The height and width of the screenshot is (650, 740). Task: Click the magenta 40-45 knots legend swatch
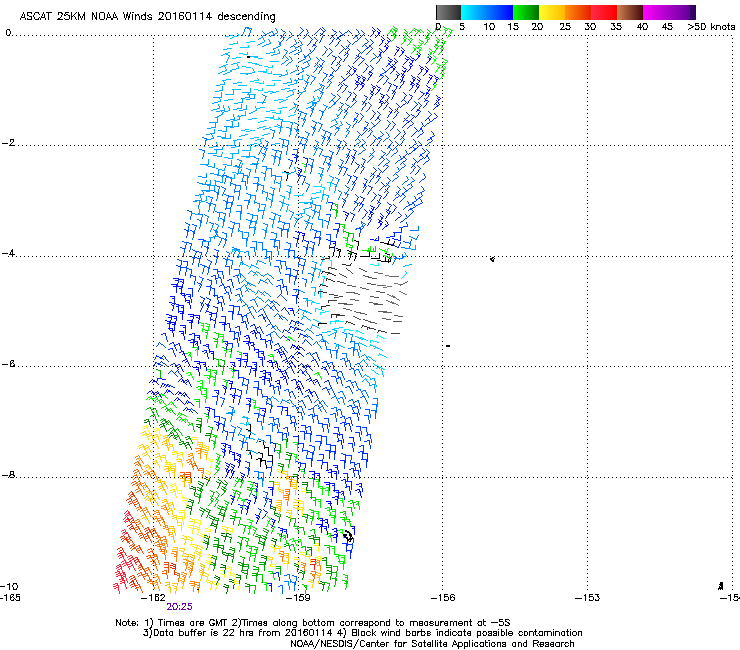point(656,12)
